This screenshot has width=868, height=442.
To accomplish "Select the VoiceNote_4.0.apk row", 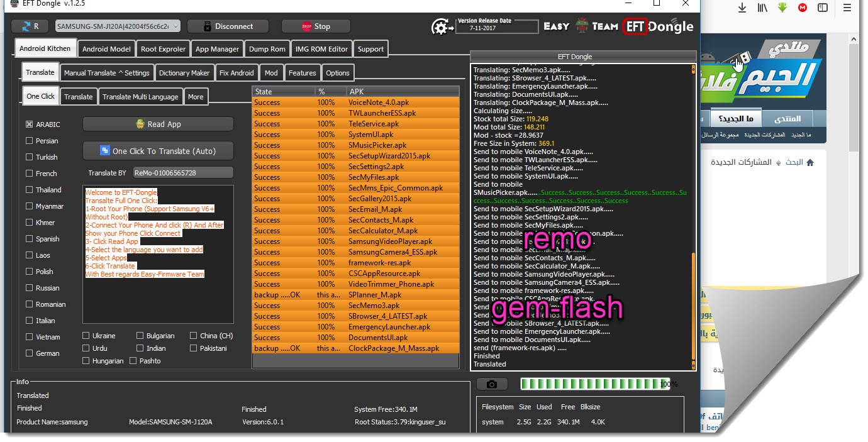I will coord(356,102).
